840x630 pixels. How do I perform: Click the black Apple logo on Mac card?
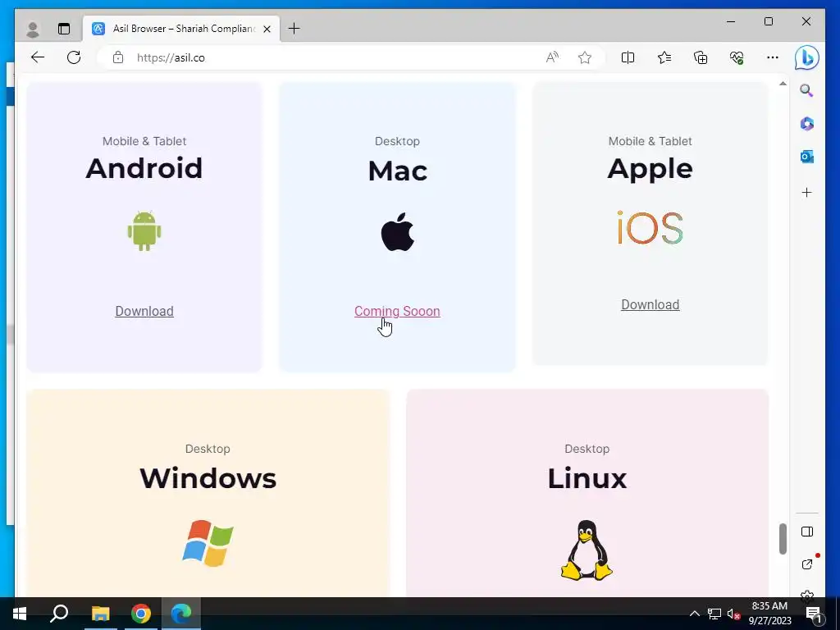(398, 232)
